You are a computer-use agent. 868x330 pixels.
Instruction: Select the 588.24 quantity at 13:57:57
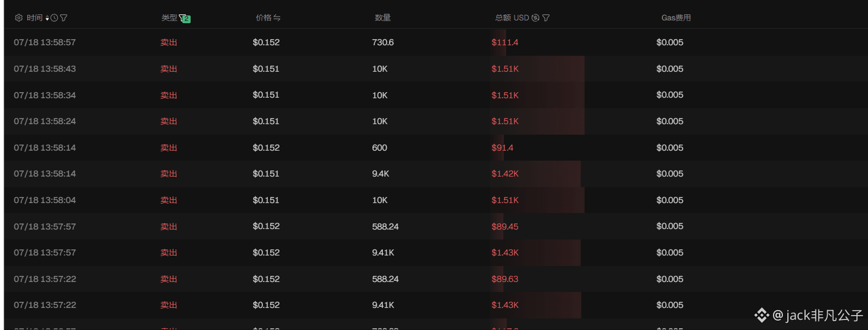[385, 226]
